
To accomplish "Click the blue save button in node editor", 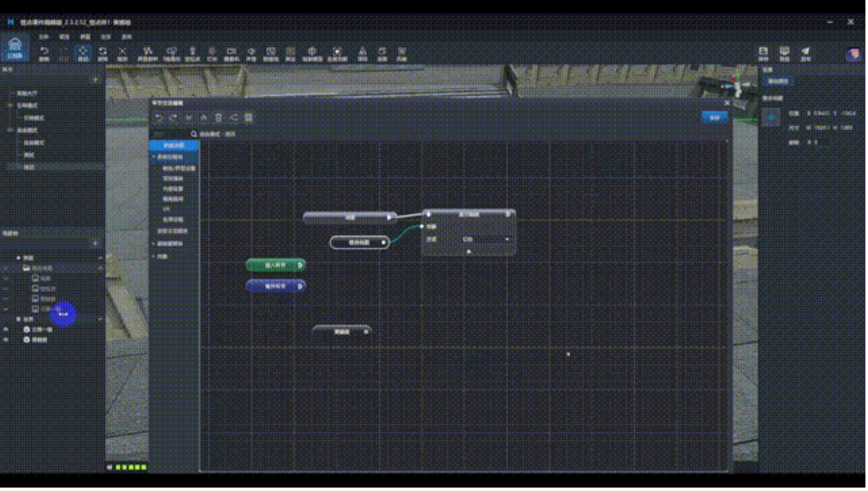I will coord(714,117).
